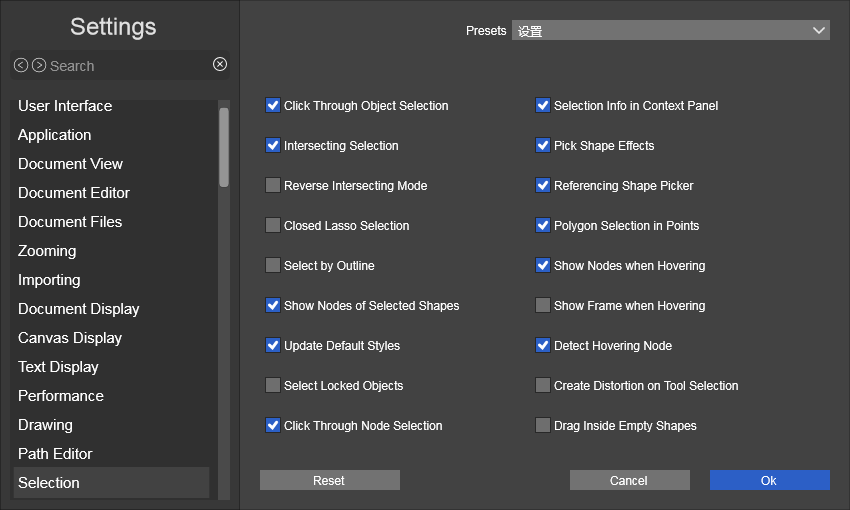Screen dimensions: 850x510
Task: Turn on Select Locked Objects
Action: click(x=273, y=385)
